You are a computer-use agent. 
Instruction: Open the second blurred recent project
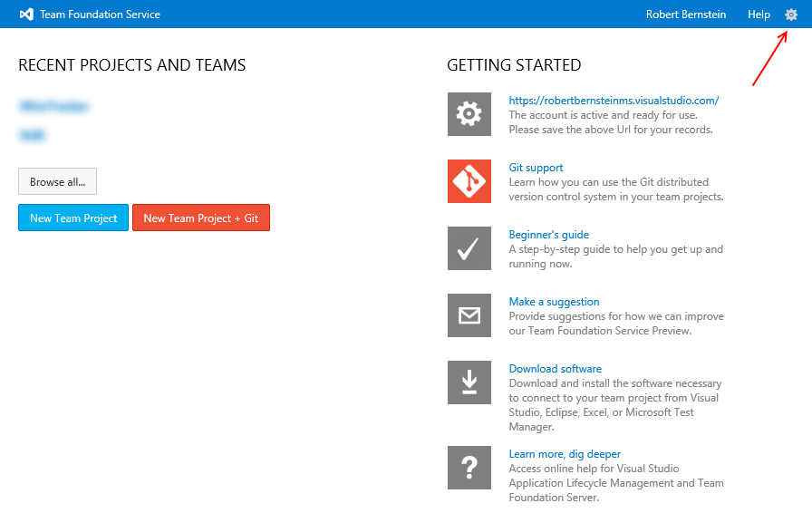coord(32,135)
